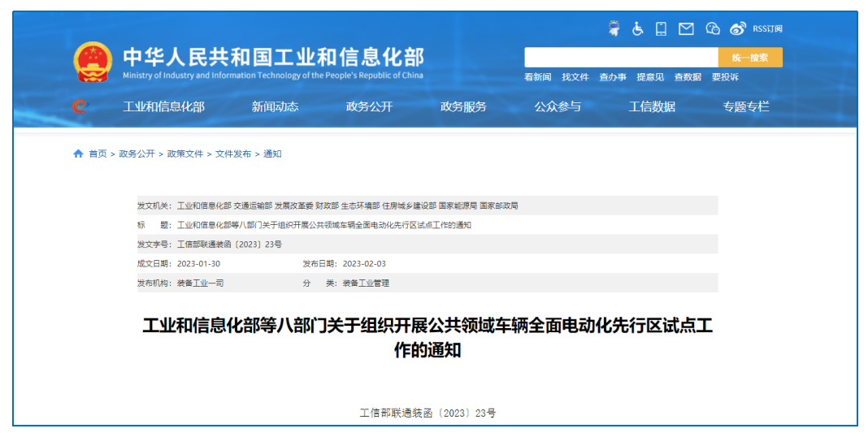868x437 pixels.
Task: Open the mobile phone version icon
Action: [661, 28]
